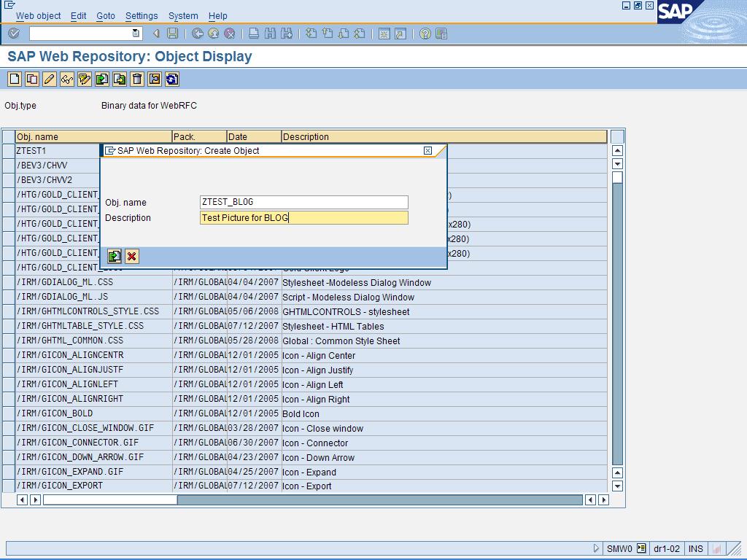The width and height of the screenshot is (747, 560).
Task: Open the Web object menu
Action: [x=38, y=16]
